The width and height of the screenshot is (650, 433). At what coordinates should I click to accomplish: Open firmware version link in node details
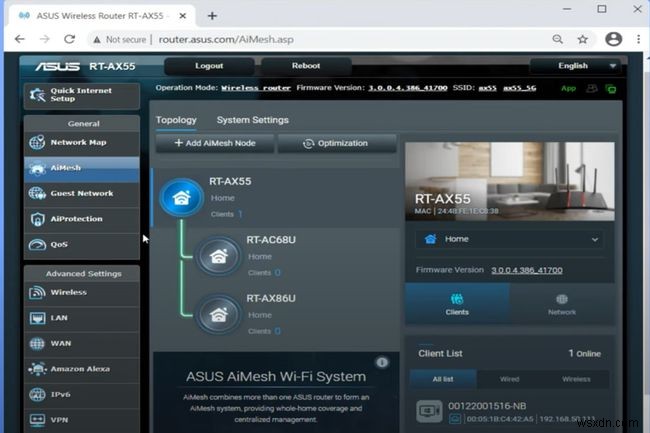click(526, 270)
